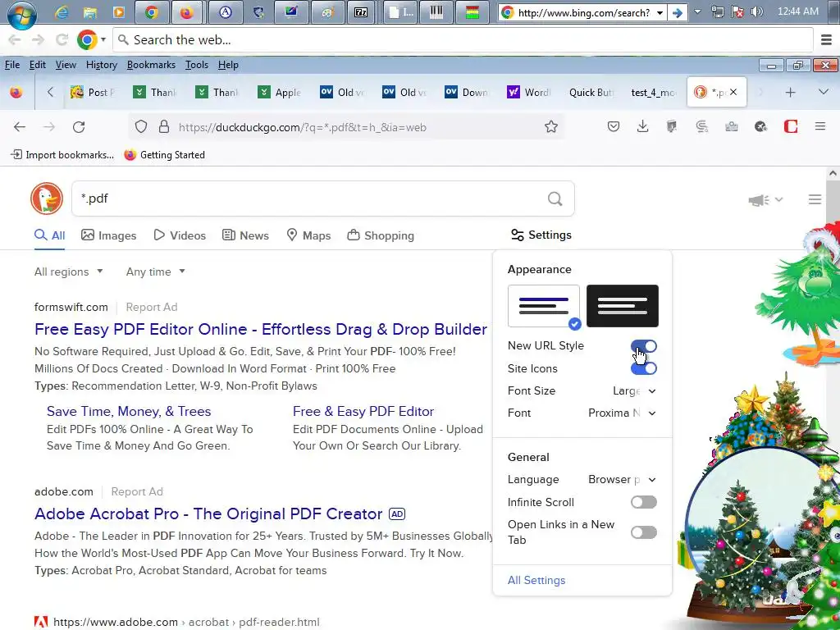Open the DuckDuckGo side hamburger menu
Viewport: 840px width, 630px height.
(815, 199)
